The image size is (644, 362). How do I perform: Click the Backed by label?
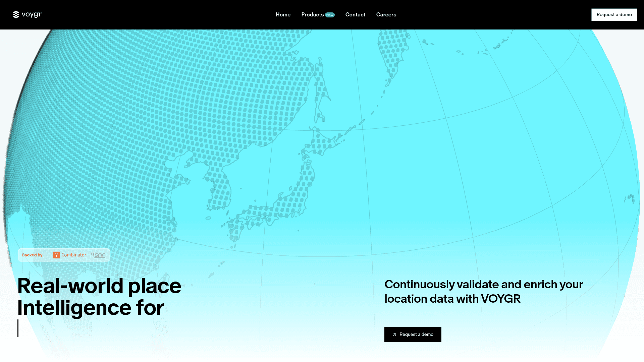pos(32,255)
